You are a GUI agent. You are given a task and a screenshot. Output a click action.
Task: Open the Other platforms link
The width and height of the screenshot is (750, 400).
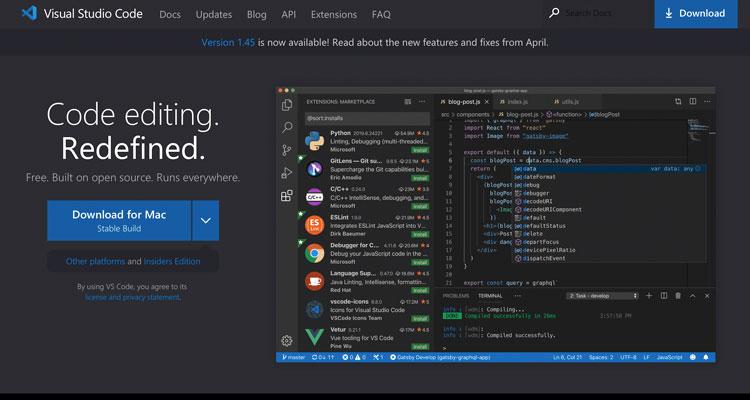[95, 261]
